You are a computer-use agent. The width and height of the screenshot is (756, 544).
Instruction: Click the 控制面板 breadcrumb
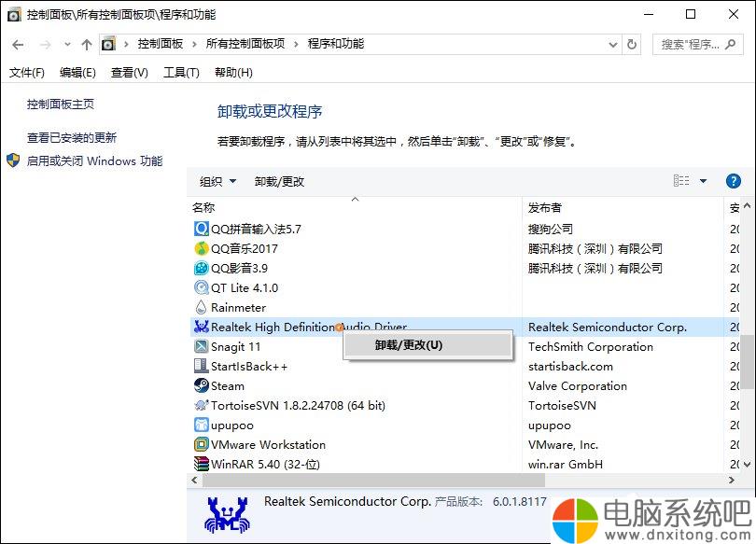(x=161, y=44)
